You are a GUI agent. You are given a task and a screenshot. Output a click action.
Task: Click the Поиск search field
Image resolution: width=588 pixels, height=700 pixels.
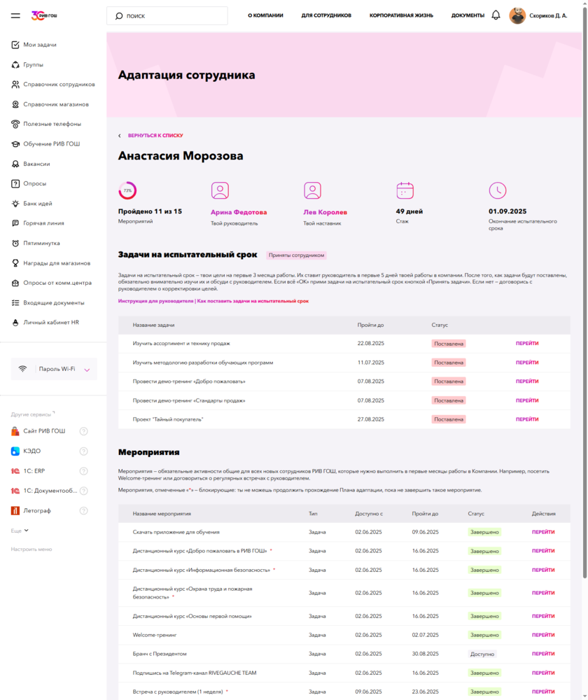(x=168, y=15)
